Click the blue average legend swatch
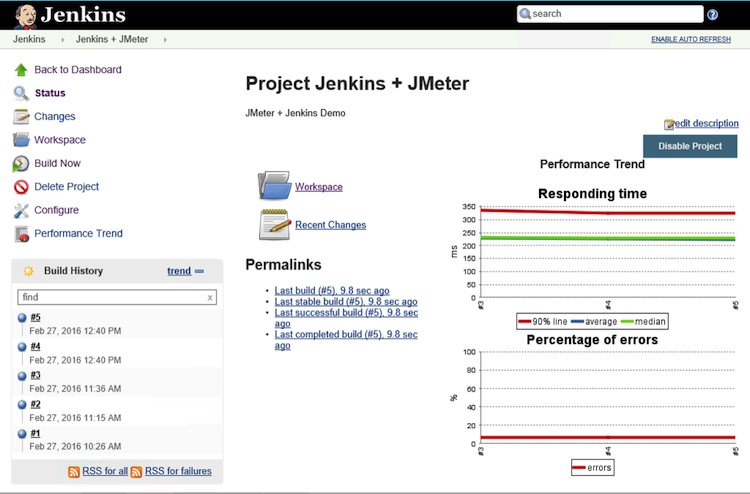The image size is (750, 494). click(577, 322)
